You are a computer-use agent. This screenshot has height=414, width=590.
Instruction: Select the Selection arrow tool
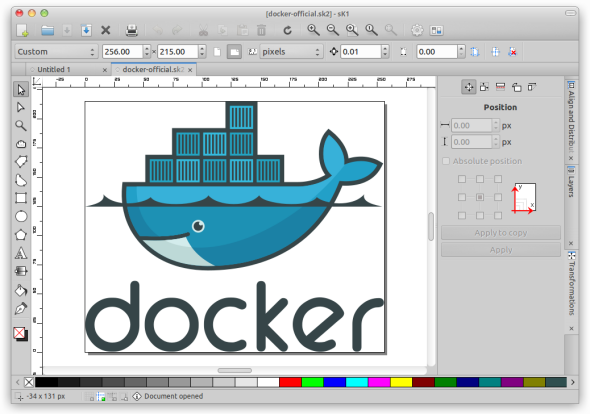[21, 90]
